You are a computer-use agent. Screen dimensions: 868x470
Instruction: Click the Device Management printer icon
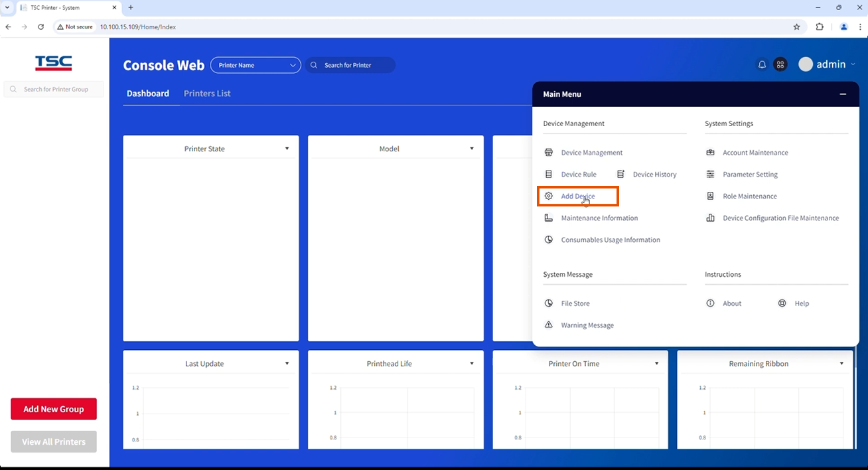point(549,153)
